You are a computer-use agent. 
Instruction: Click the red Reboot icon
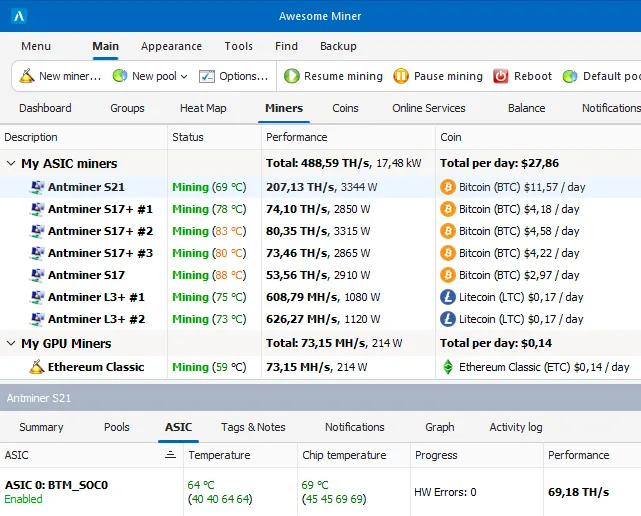(502, 76)
